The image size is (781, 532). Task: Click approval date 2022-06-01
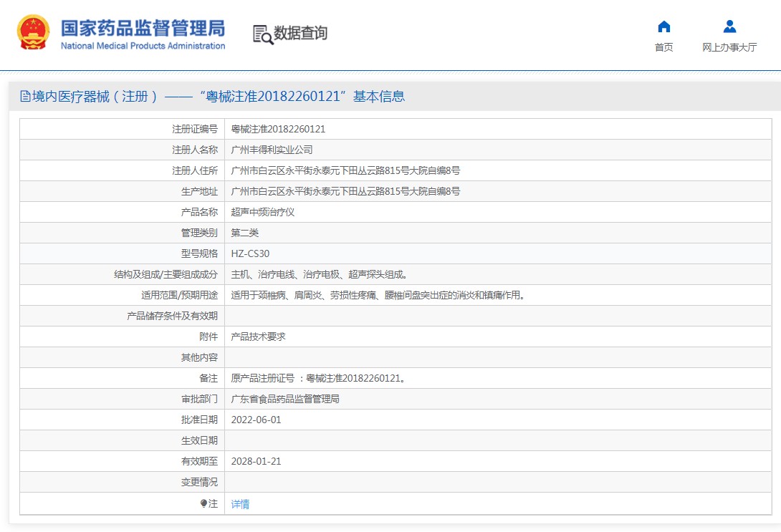(256, 420)
